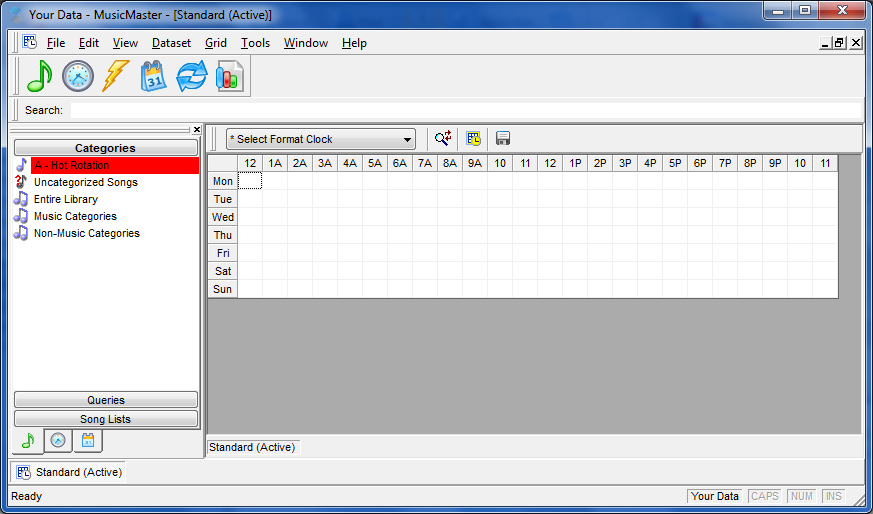Click the magnifier icon beside format clock dropdown

click(443, 139)
